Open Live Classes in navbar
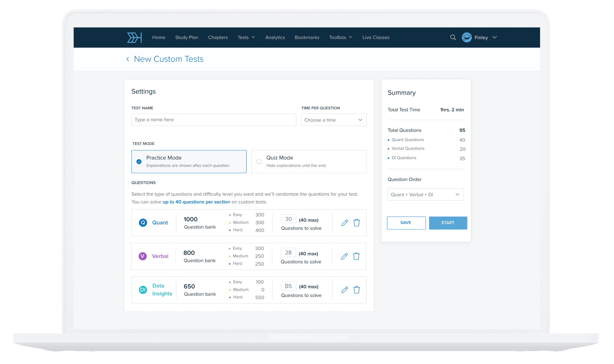The height and width of the screenshot is (364, 614). [x=376, y=37]
